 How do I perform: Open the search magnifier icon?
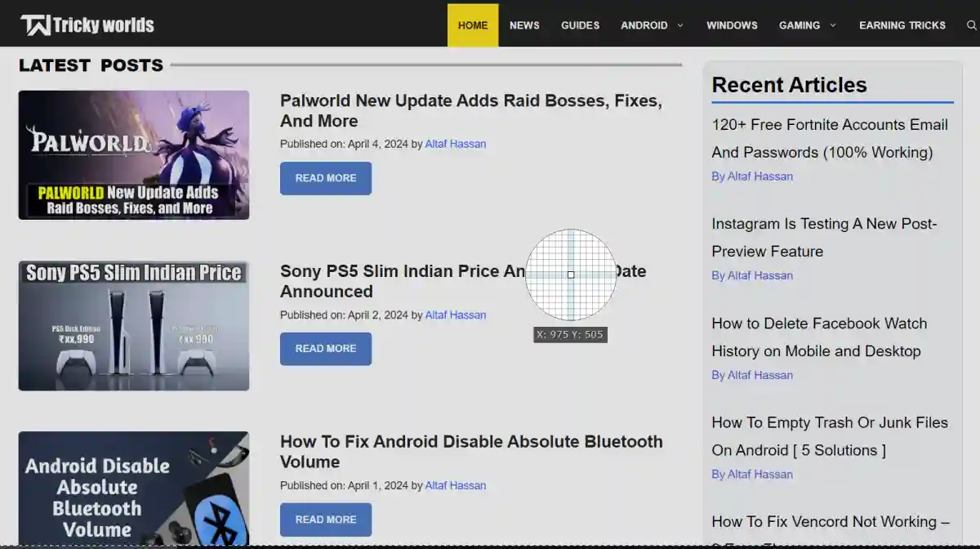971,25
